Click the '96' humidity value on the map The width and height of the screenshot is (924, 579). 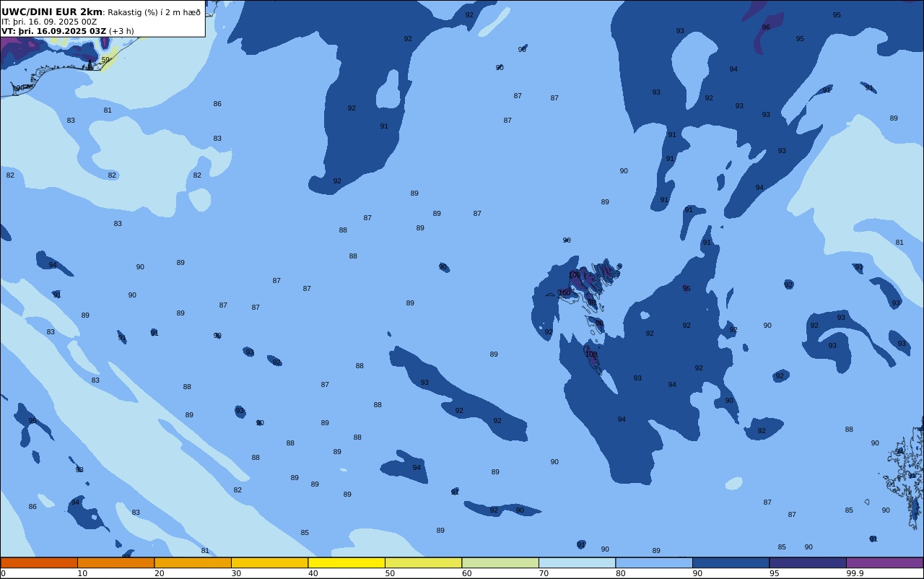[766, 27]
